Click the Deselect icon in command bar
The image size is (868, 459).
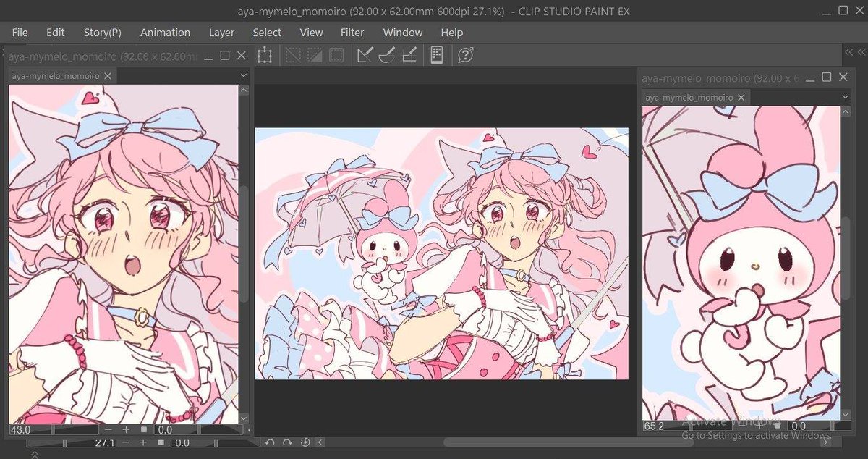point(293,55)
